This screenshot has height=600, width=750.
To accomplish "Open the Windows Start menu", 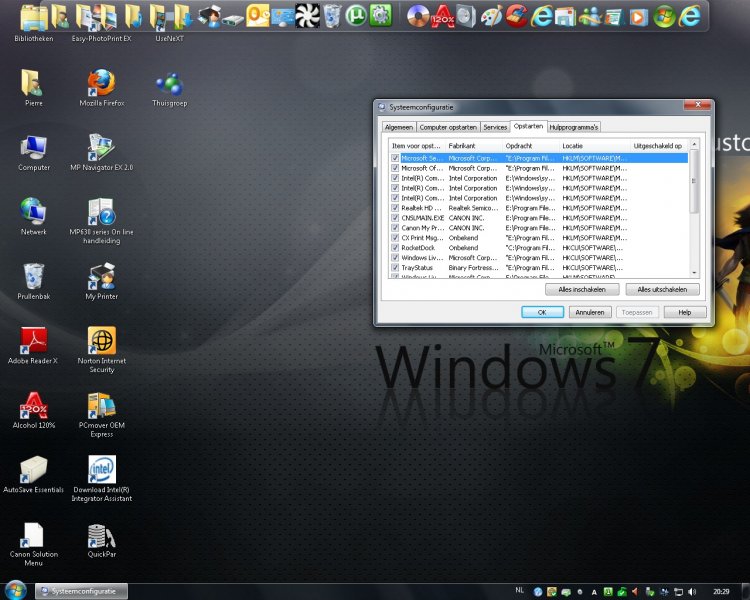I will pos(15,590).
